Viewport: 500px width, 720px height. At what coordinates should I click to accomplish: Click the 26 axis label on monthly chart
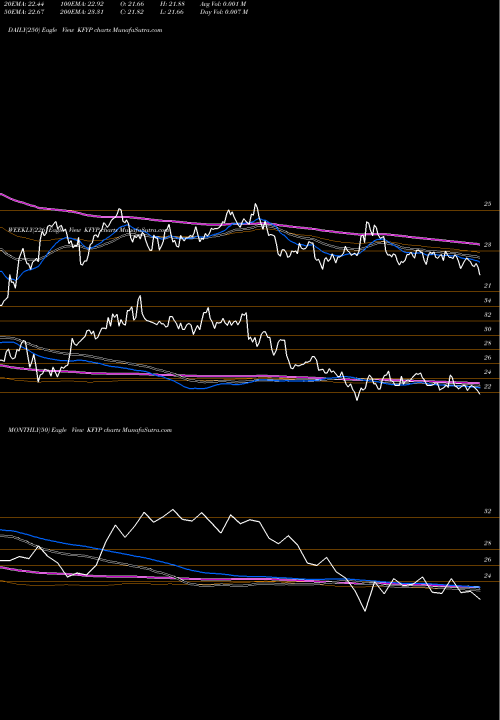[x=488, y=560]
